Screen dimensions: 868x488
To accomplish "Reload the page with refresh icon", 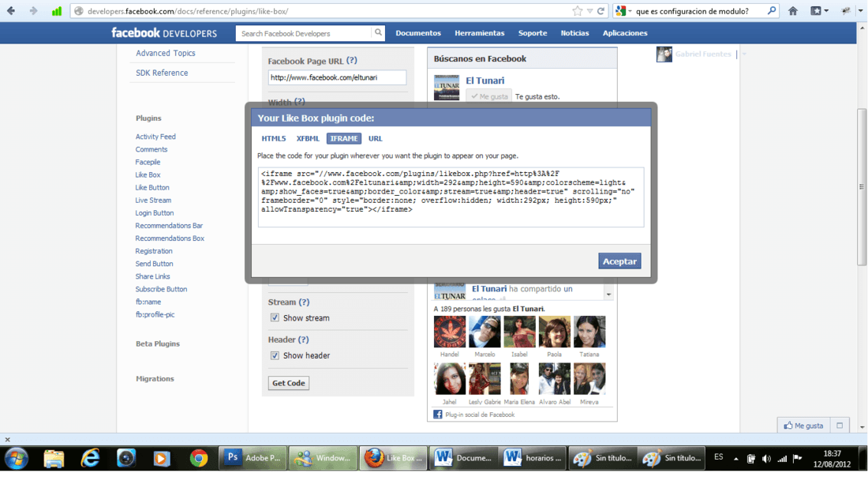I will tap(600, 10).
